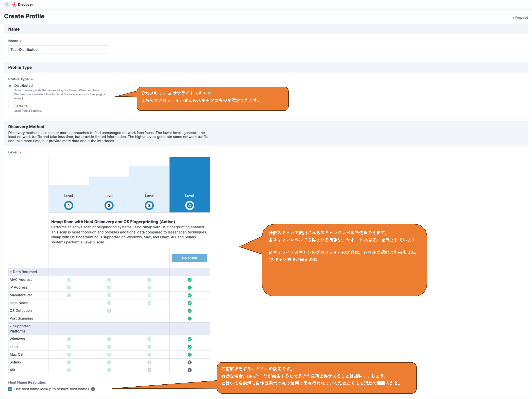Open the three-dot navigation menu icon

pos(7,4)
